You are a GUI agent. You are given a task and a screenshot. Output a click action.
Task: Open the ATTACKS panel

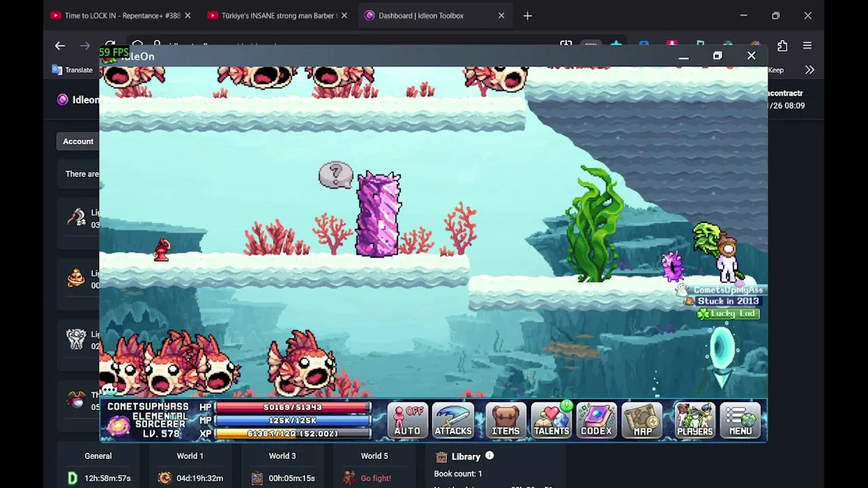coord(453,420)
